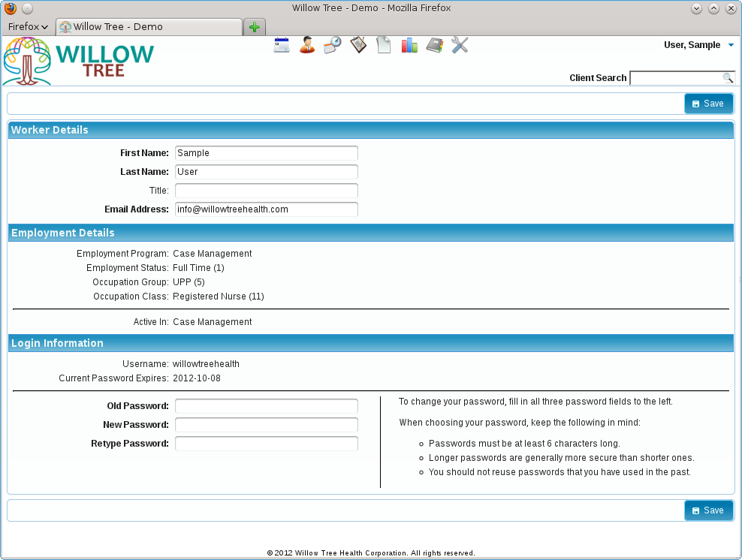The height and width of the screenshot is (560, 742).
Task: Open the Firefox menu dropdown
Action: (28, 26)
